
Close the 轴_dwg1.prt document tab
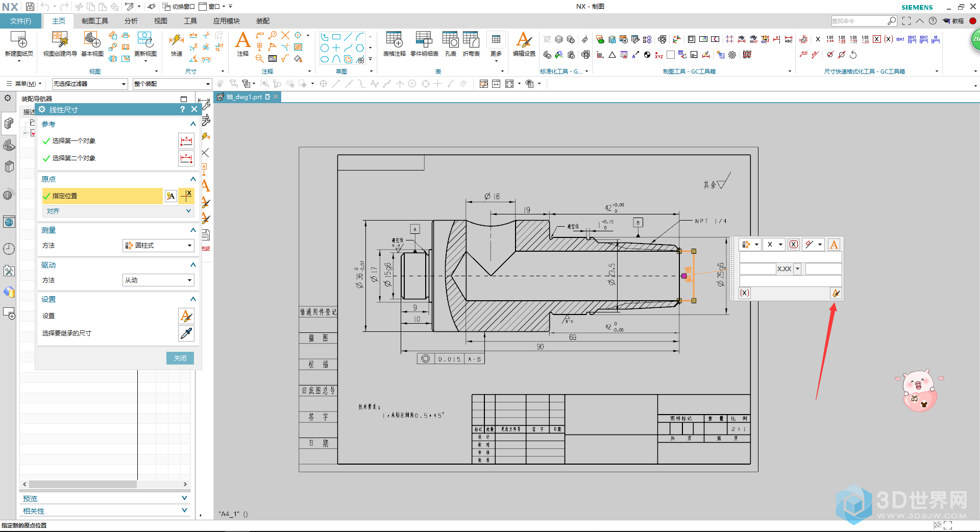pos(276,96)
